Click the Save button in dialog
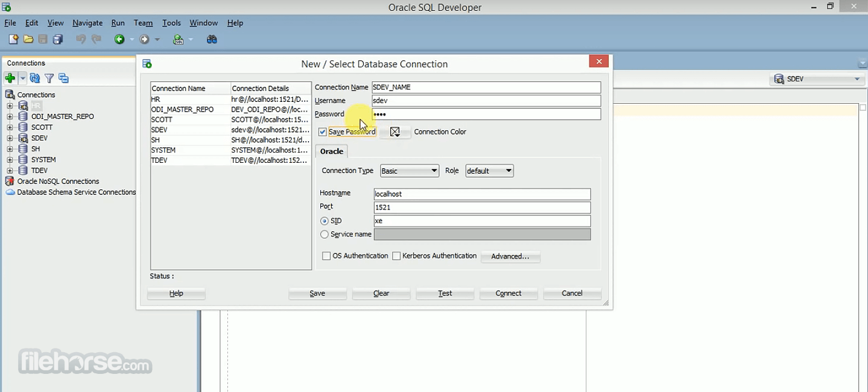The image size is (868, 392). click(317, 294)
